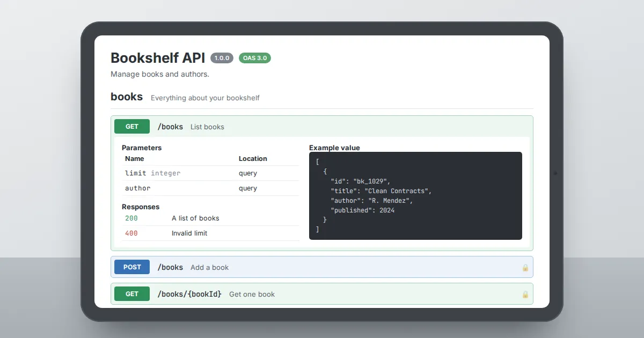Click 'Invalid limit' response description
Image resolution: width=644 pixels, height=338 pixels.
[x=189, y=233]
